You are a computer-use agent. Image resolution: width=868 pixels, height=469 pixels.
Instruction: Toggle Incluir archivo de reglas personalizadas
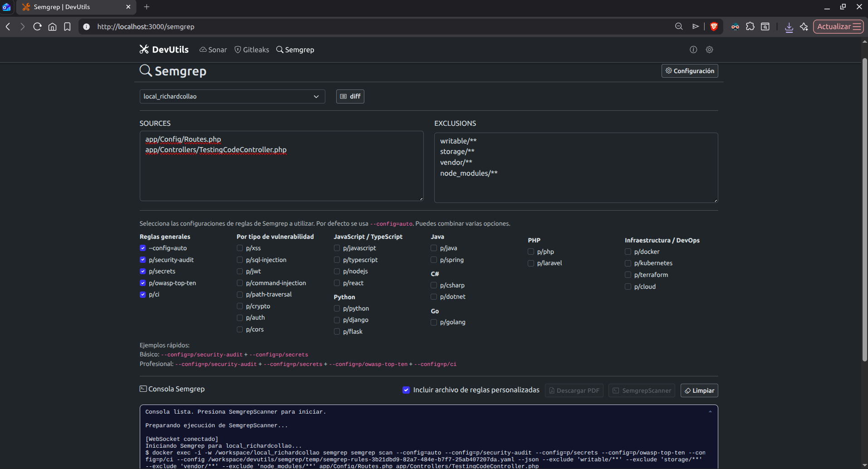[x=406, y=390]
